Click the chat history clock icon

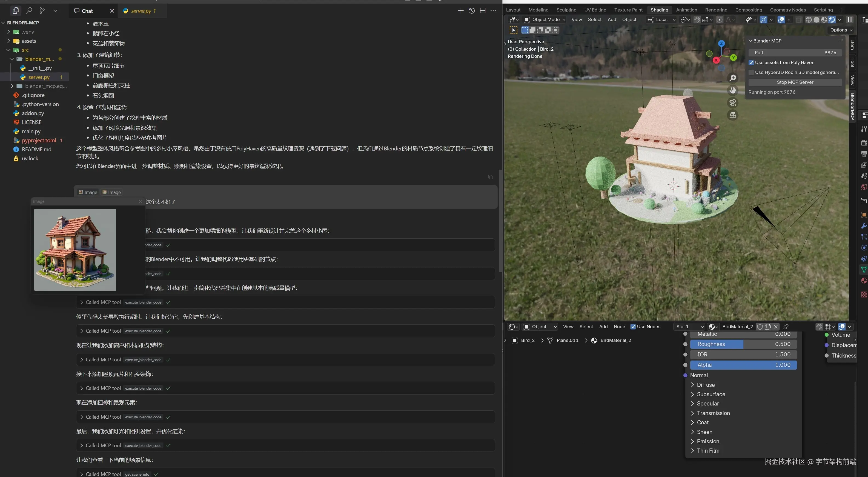coord(472,11)
